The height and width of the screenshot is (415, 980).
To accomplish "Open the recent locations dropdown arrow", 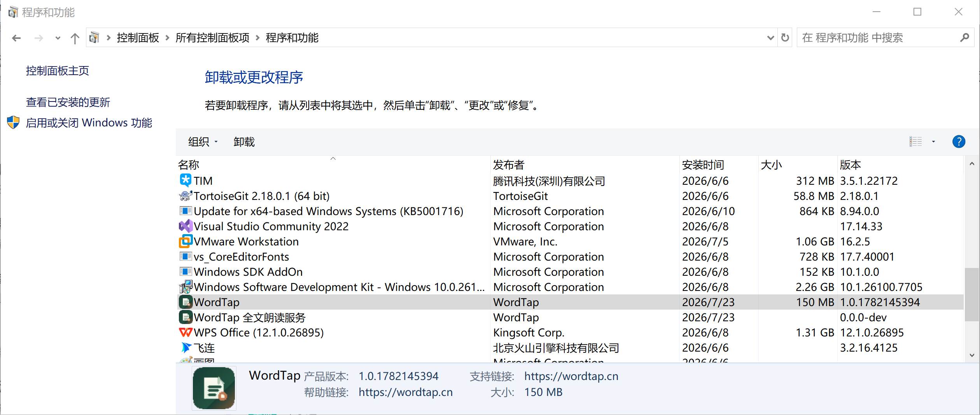I will [x=58, y=38].
